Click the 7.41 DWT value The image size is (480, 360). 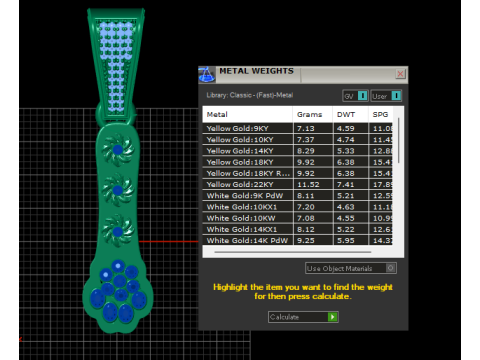(x=345, y=184)
